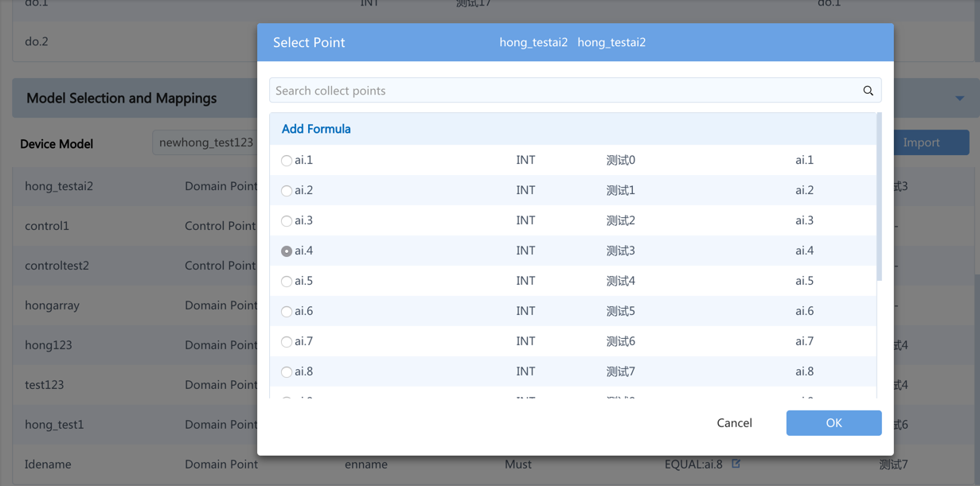Viewport: 980px width, 486px height.
Task: Select the ai.3 radio button
Action: [287, 221]
